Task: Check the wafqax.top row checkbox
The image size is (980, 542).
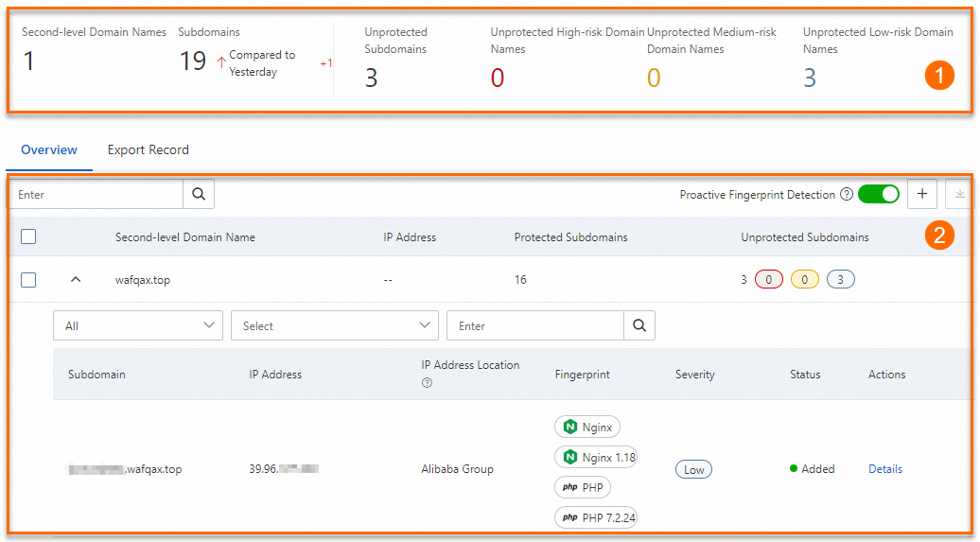Action: [28, 280]
